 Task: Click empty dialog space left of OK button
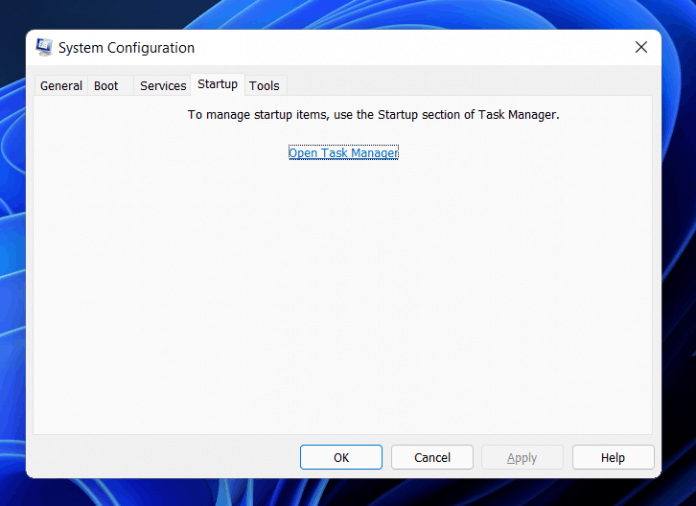coord(160,457)
